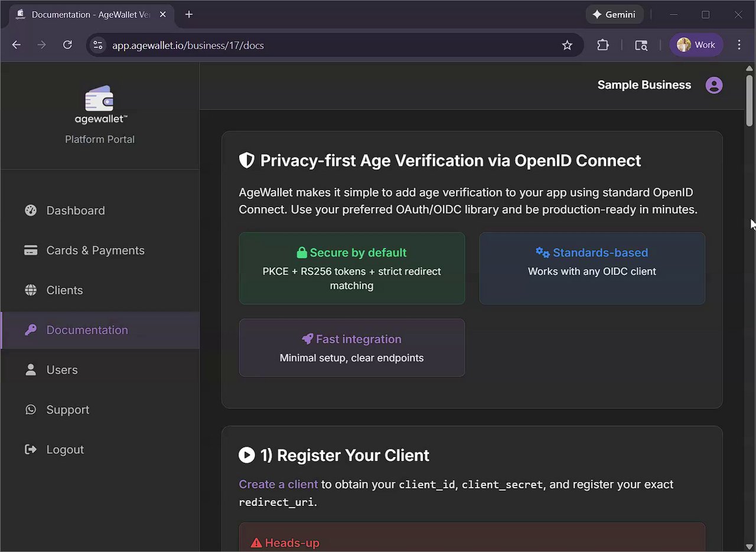Open the Users menu item
756x552 pixels.
(62, 370)
